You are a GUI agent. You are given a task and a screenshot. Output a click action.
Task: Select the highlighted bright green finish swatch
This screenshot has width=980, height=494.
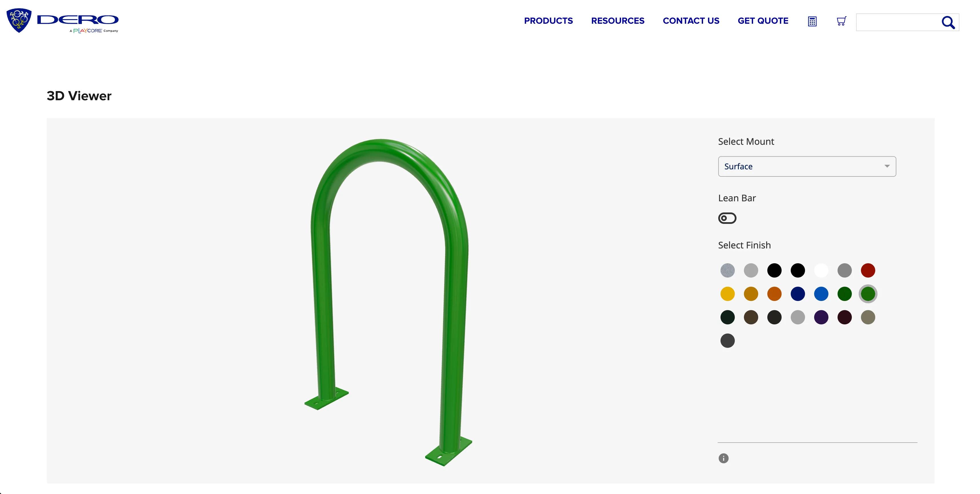[868, 294]
